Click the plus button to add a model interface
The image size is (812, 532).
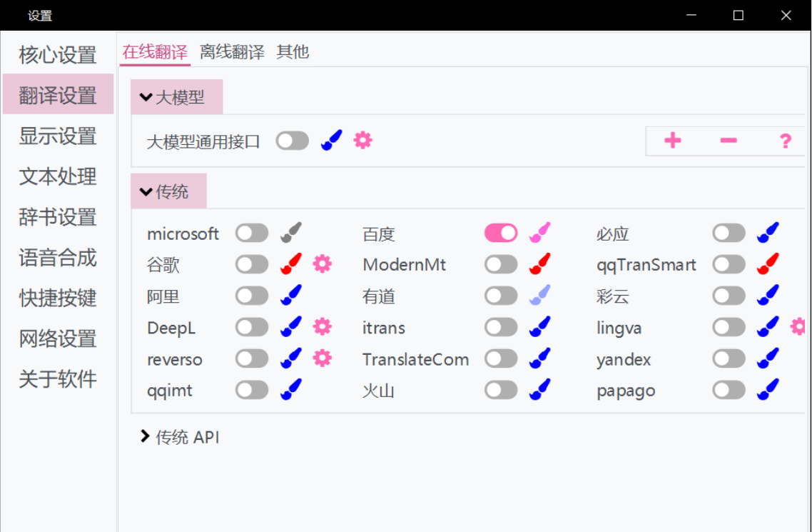coord(672,141)
